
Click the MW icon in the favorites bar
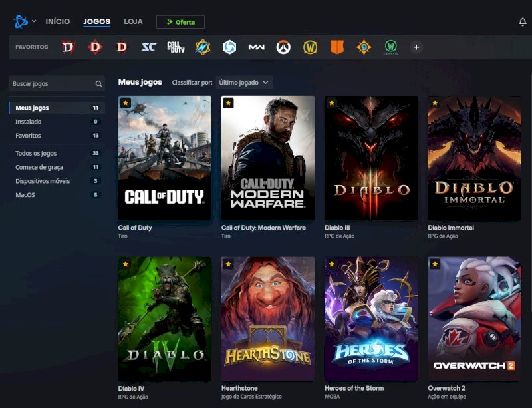tap(256, 47)
